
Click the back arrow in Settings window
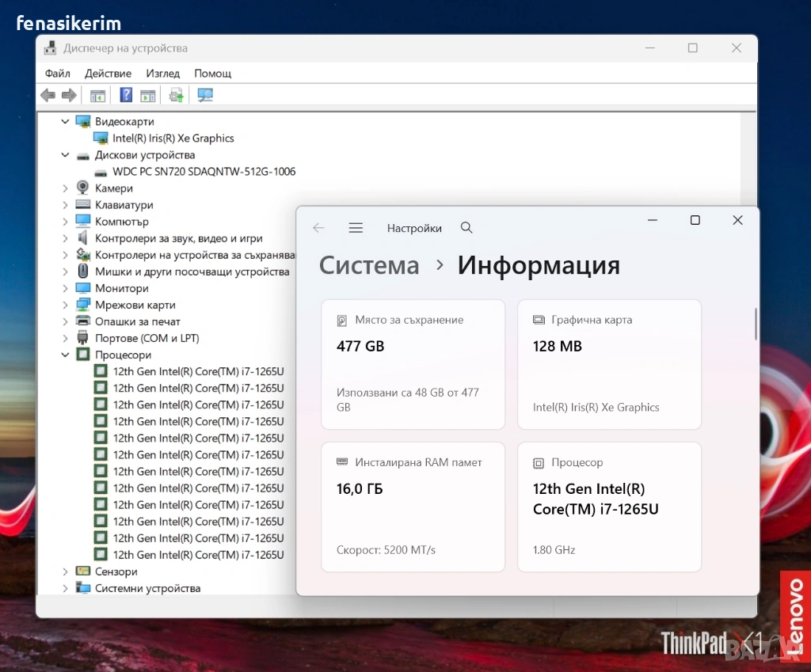[318, 228]
